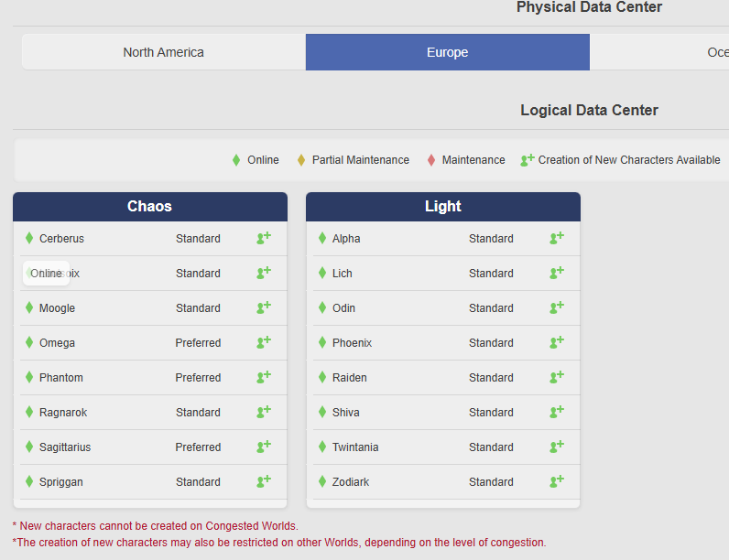Click the legend's new character creation icon
Image resolution: width=729 pixels, height=560 pixels.
point(528,160)
